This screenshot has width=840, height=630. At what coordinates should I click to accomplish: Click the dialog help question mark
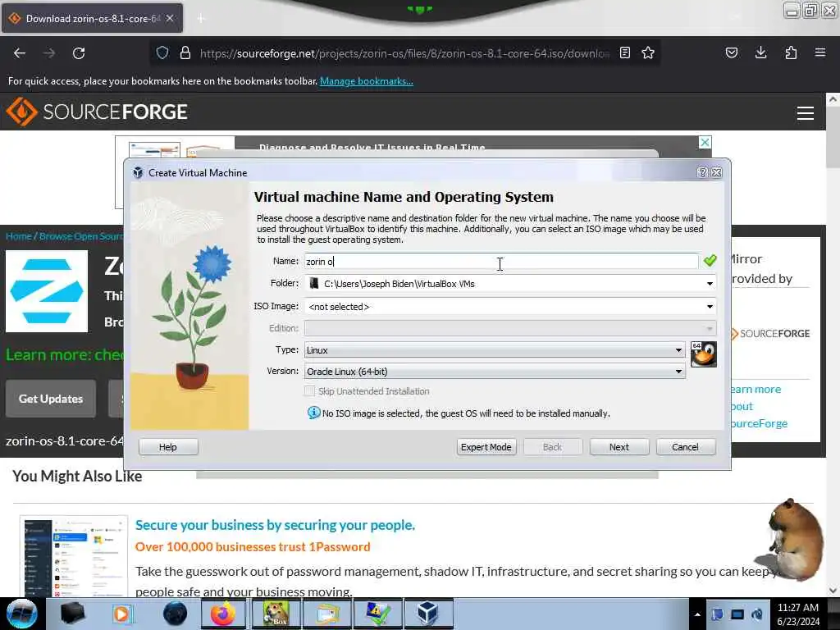tap(702, 172)
